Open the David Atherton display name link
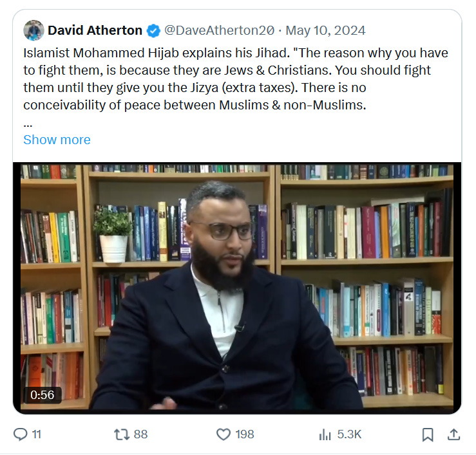 (95, 30)
